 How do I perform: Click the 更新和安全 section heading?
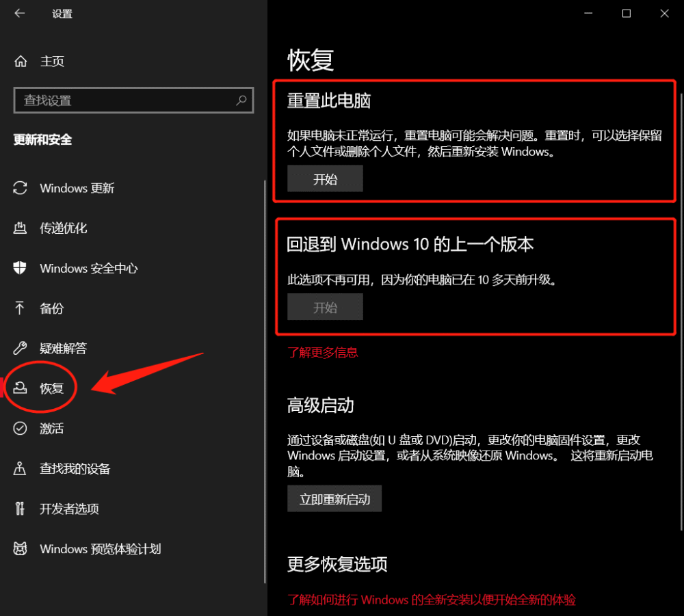point(42,139)
